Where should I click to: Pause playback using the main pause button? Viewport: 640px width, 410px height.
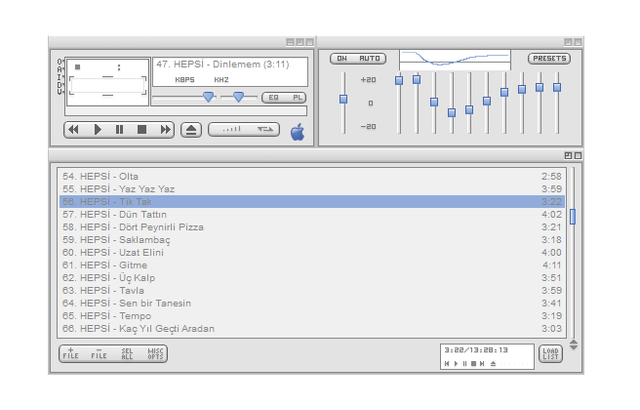119,130
